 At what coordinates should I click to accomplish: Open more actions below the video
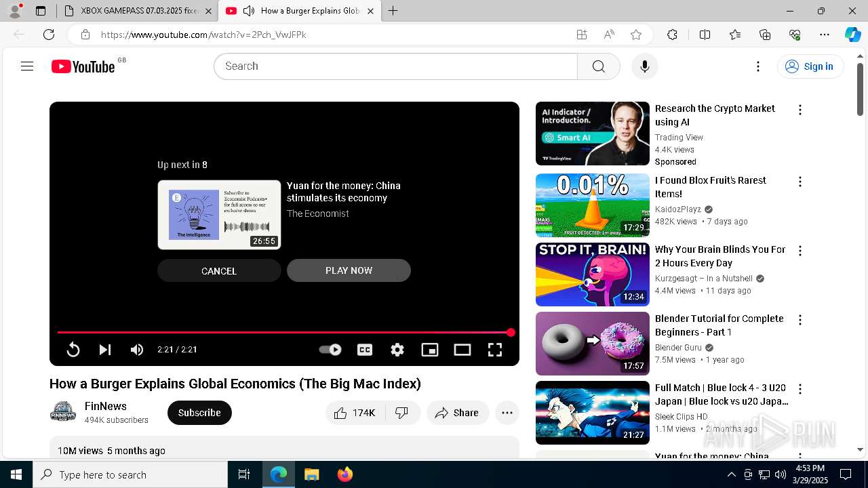pos(507,413)
